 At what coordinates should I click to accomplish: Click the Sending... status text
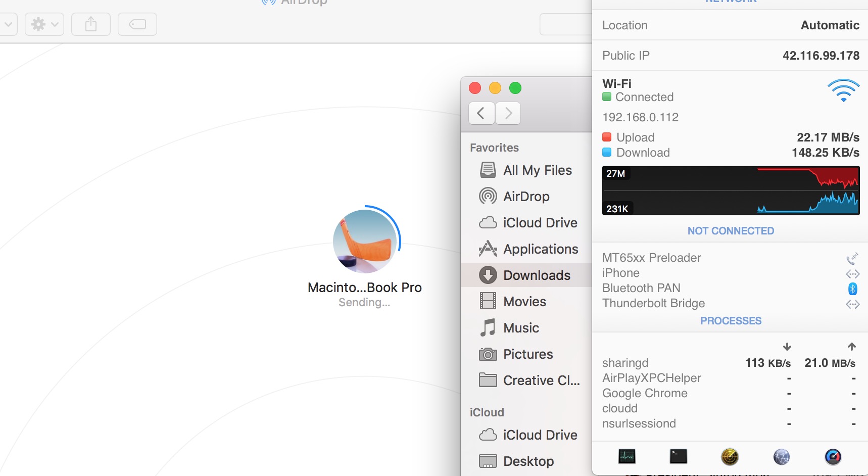[x=364, y=303]
